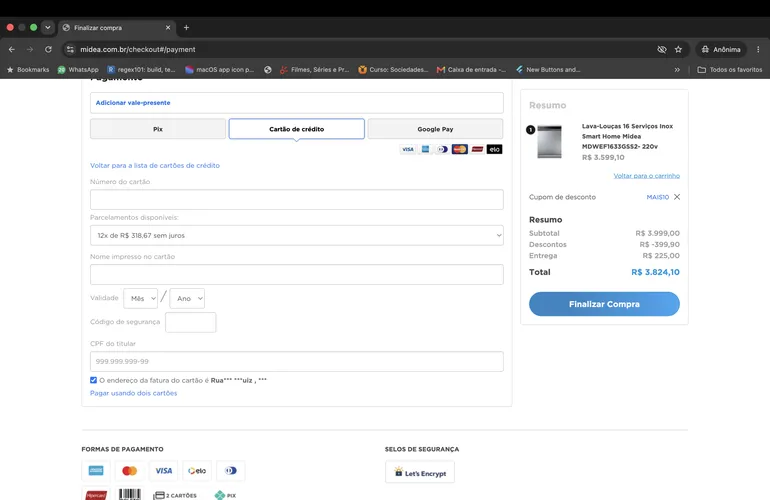Open New Buttons and bookmark
Image resolution: width=770 pixels, height=500 pixels.
tap(548, 70)
